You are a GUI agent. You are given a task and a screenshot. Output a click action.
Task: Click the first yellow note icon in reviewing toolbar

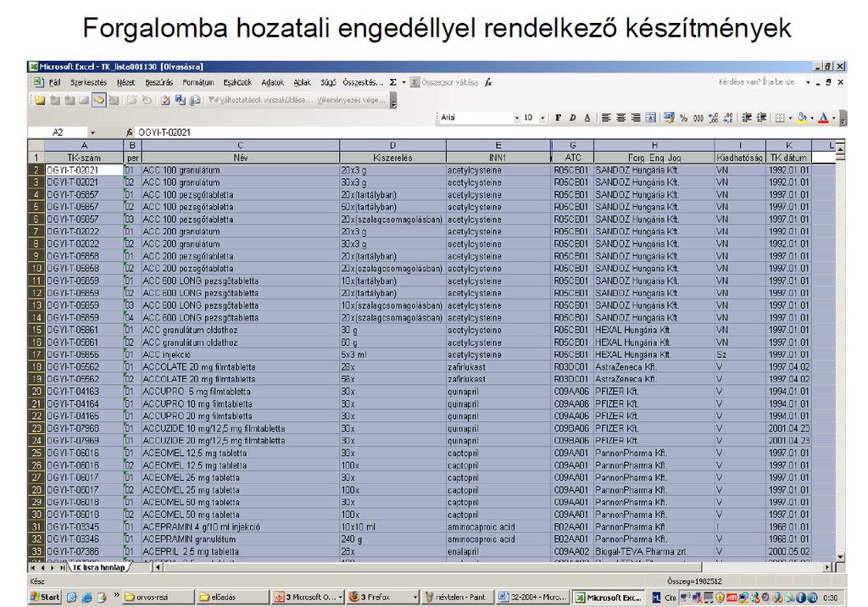pyautogui.click(x=41, y=100)
